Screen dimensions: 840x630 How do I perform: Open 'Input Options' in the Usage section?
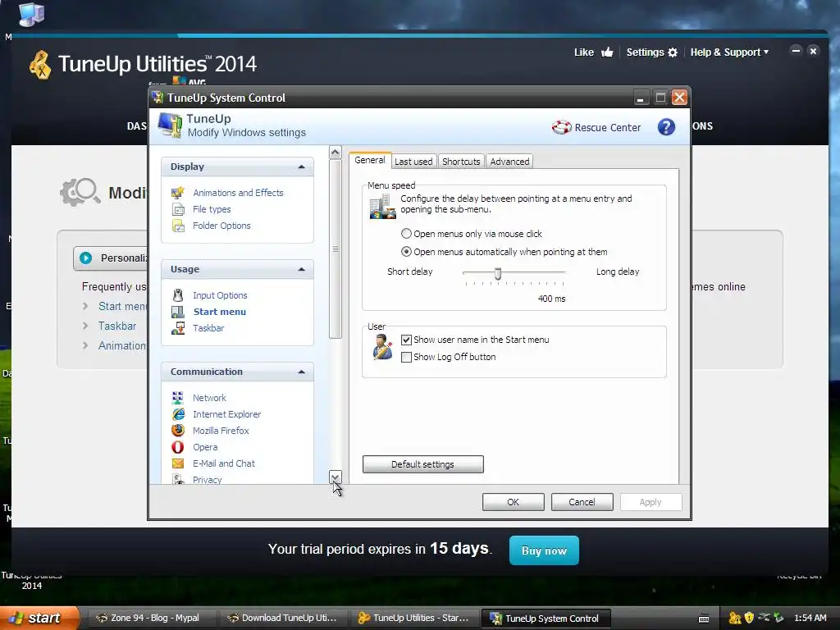(x=220, y=295)
